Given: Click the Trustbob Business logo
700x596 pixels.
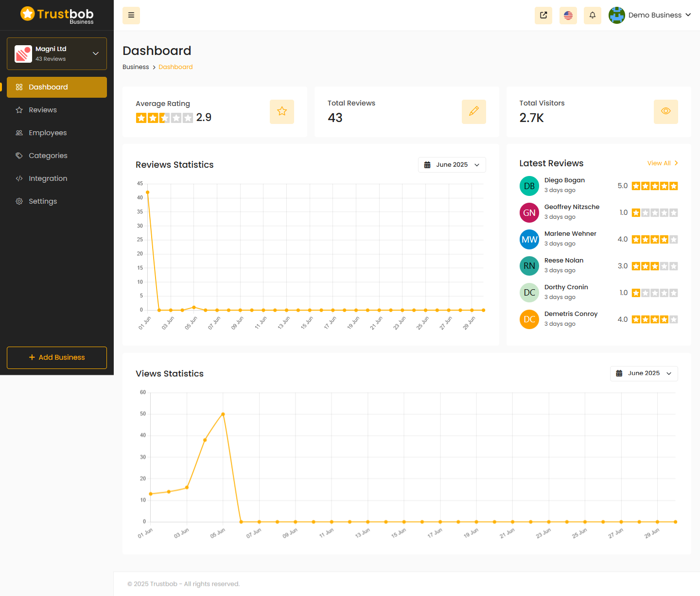Looking at the screenshot, I should click(57, 15).
